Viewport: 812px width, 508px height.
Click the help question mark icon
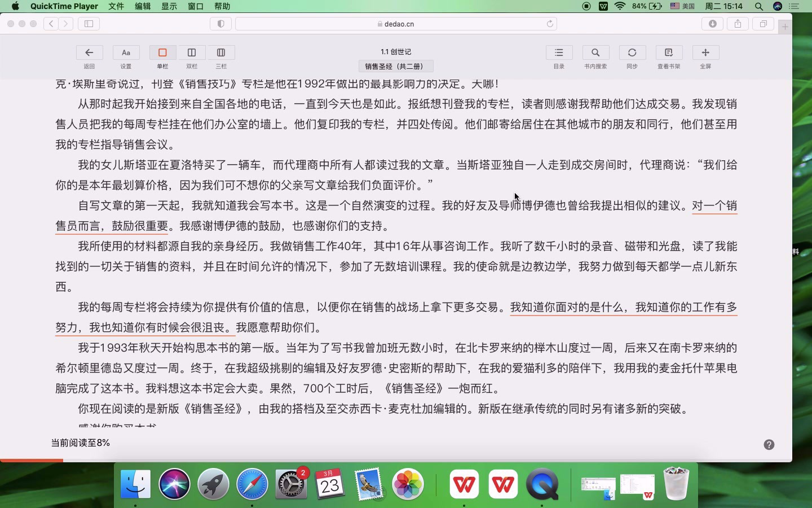coord(769,445)
